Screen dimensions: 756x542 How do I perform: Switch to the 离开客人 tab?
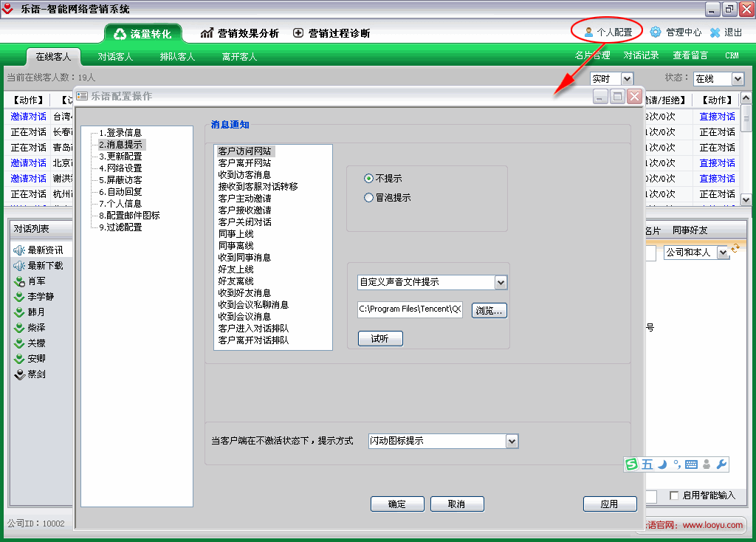click(x=239, y=56)
